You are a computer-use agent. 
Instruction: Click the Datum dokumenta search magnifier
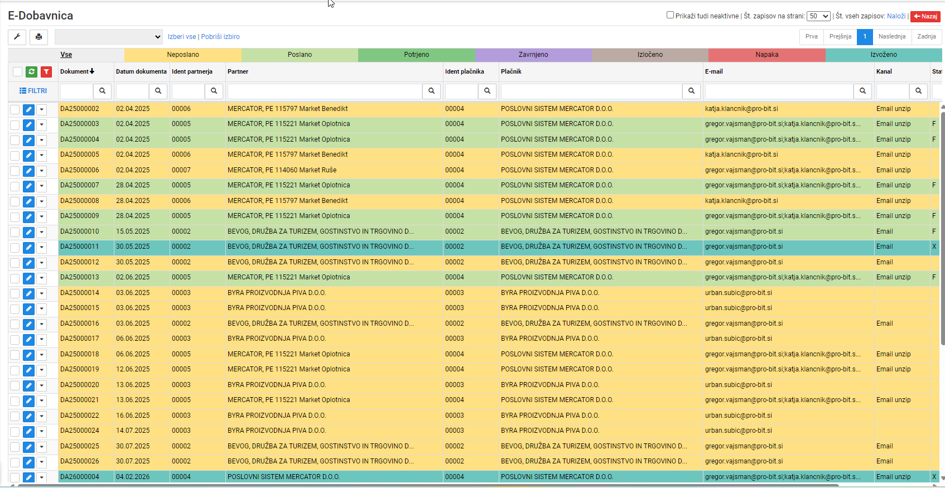(159, 91)
